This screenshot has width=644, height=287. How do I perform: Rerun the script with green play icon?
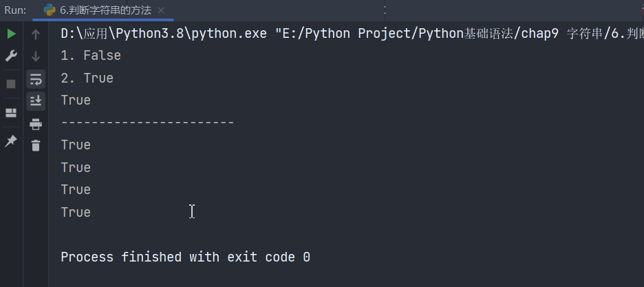pyautogui.click(x=11, y=34)
